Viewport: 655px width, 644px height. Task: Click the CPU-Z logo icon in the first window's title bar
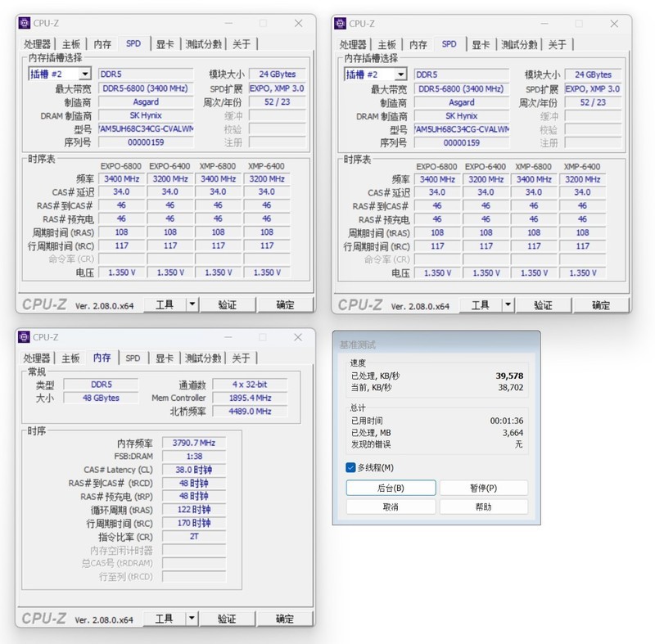tap(24, 23)
